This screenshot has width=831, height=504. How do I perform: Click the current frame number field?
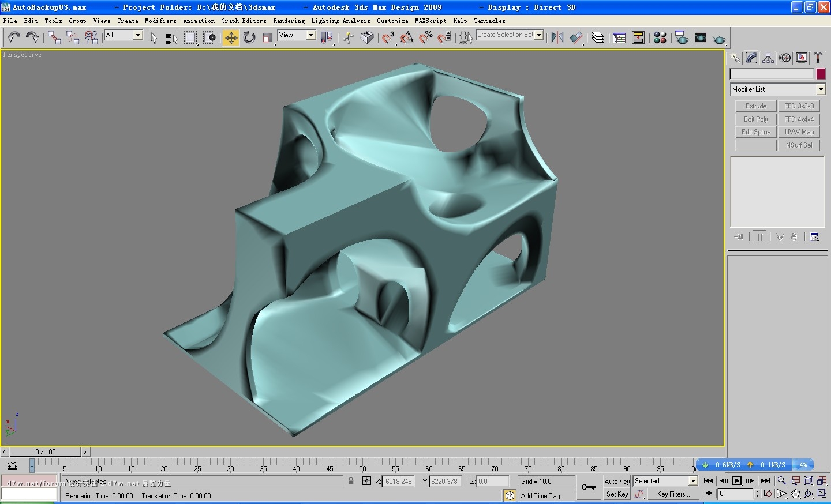pyautogui.click(x=736, y=494)
